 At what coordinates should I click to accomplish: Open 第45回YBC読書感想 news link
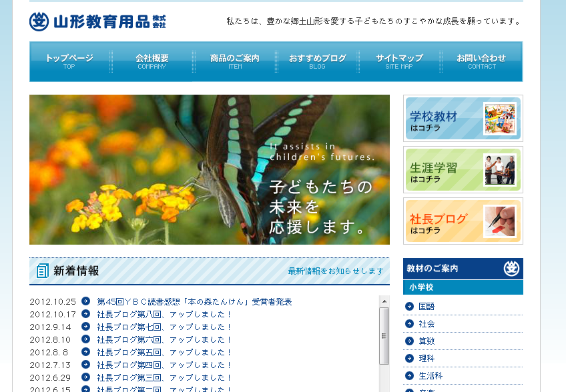[194, 302]
